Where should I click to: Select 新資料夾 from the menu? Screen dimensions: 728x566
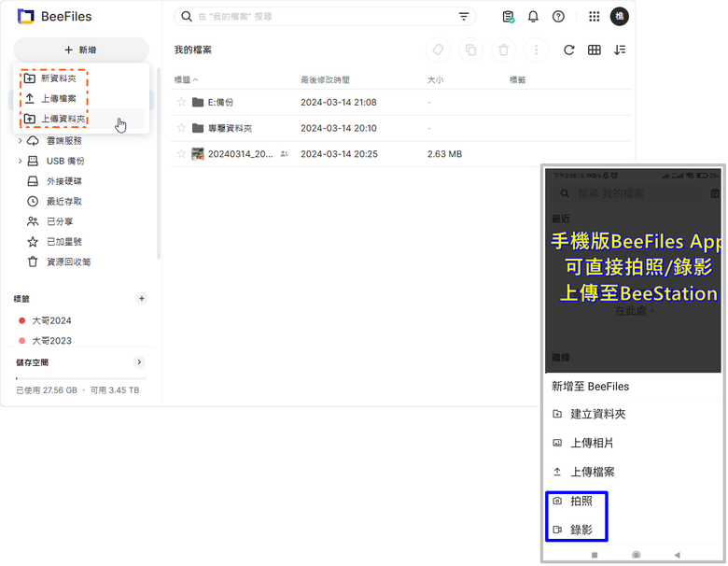point(58,78)
